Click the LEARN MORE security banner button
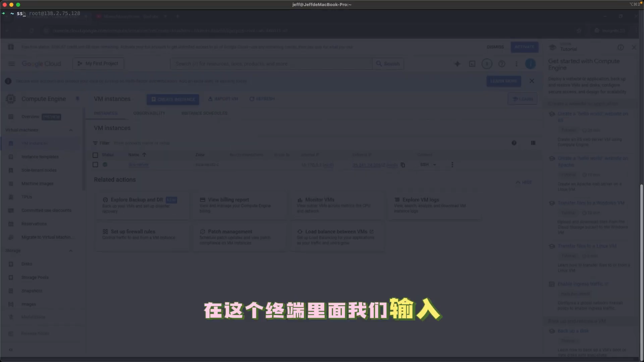Screen dimensions: 644x362 pos(503,81)
